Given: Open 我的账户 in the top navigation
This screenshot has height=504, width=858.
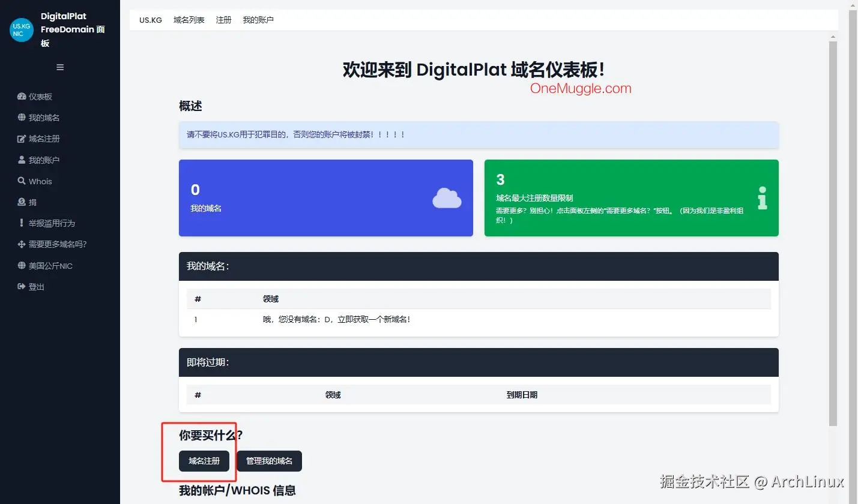Looking at the screenshot, I should 258,20.
